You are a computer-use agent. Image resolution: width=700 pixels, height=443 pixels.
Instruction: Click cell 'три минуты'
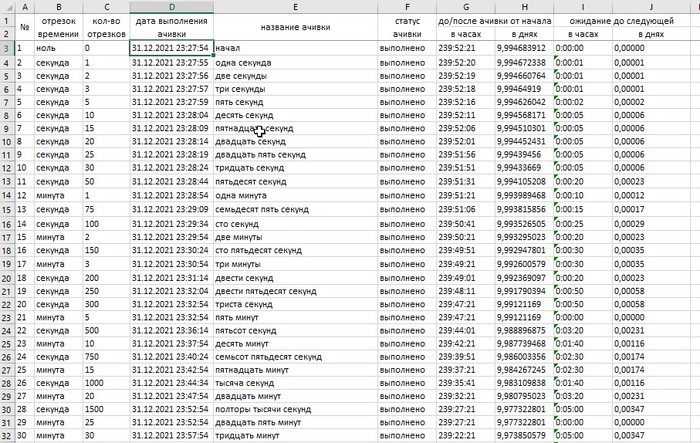(x=296, y=264)
